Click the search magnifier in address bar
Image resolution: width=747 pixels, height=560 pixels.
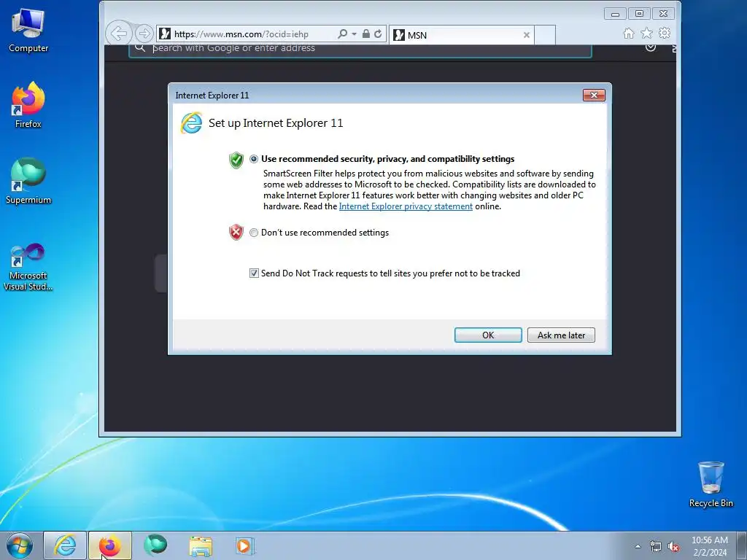click(x=342, y=34)
